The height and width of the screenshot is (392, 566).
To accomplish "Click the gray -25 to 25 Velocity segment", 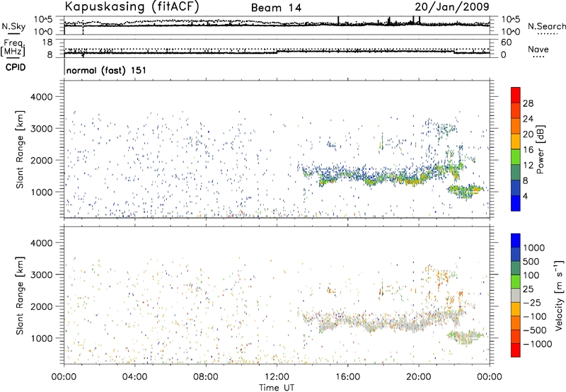I will click(x=516, y=295).
